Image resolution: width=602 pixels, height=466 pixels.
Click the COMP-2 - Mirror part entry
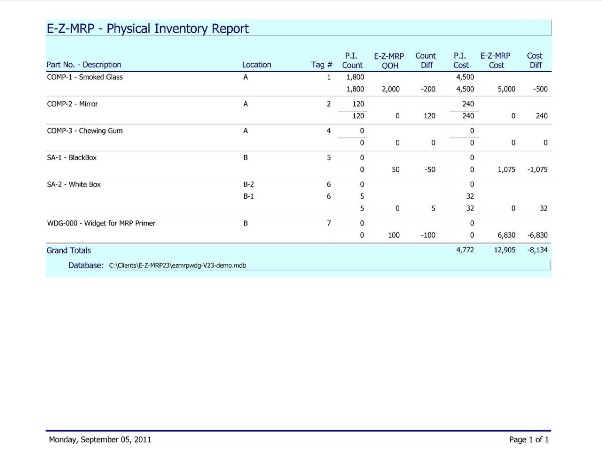coord(76,103)
